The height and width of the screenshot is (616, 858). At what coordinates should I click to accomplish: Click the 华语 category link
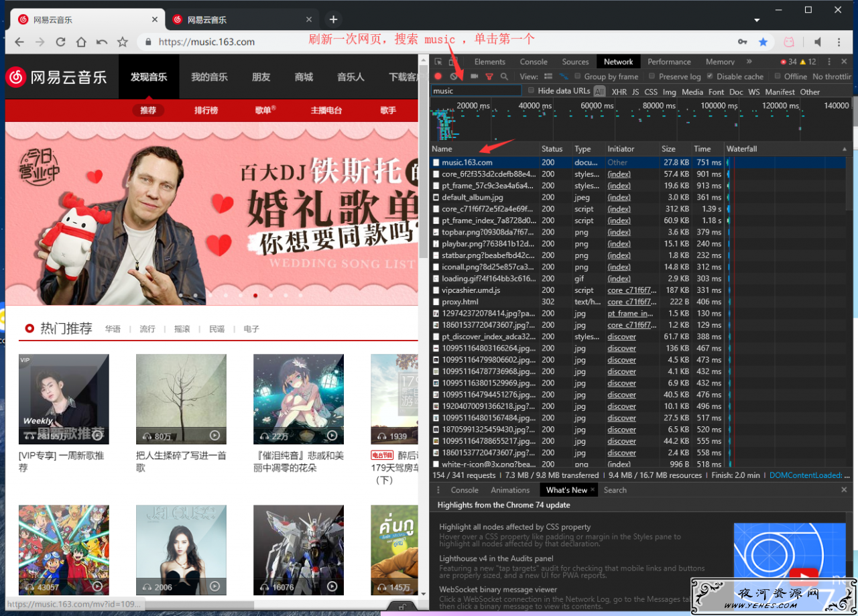click(x=113, y=329)
